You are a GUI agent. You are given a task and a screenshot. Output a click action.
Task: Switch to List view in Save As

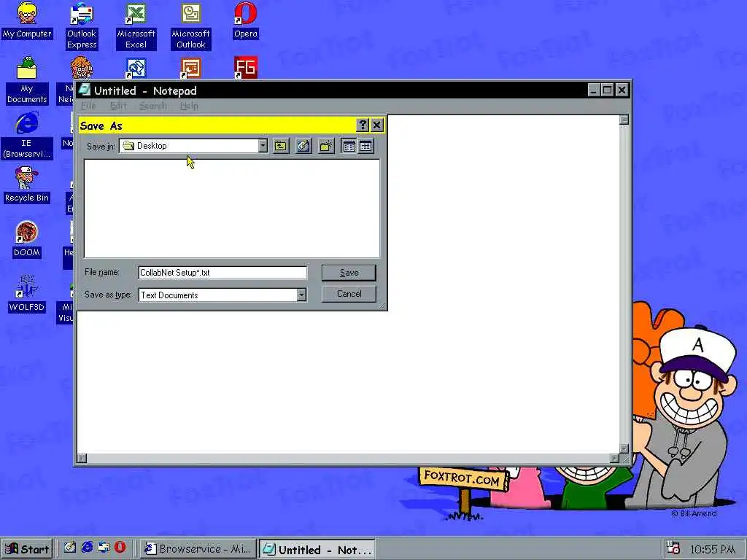[349, 146]
